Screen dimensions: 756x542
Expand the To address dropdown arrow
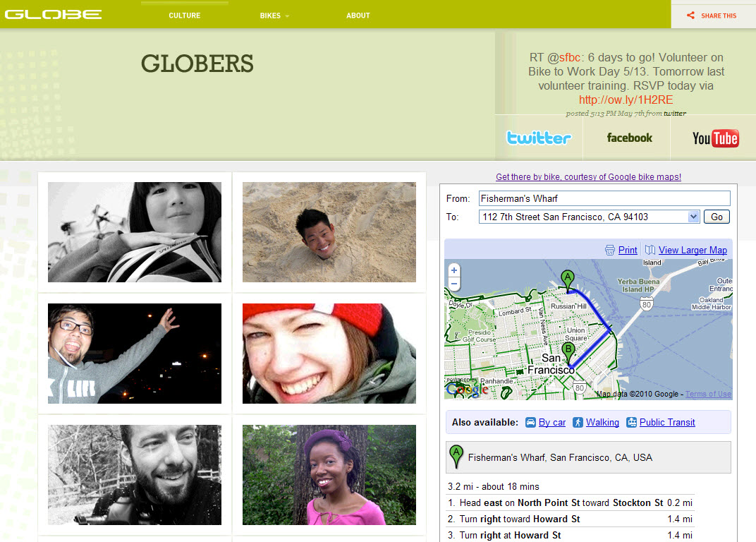pyautogui.click(x=693, y=217)
